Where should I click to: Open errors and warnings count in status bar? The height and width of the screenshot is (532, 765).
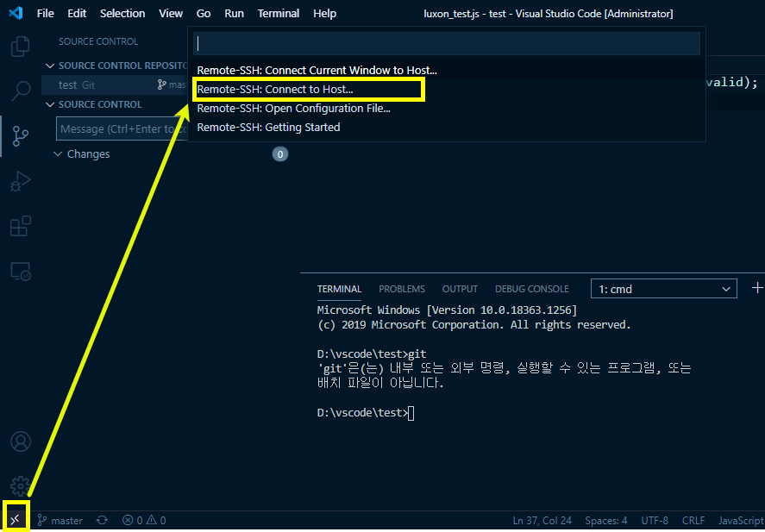tap(144, 520)
